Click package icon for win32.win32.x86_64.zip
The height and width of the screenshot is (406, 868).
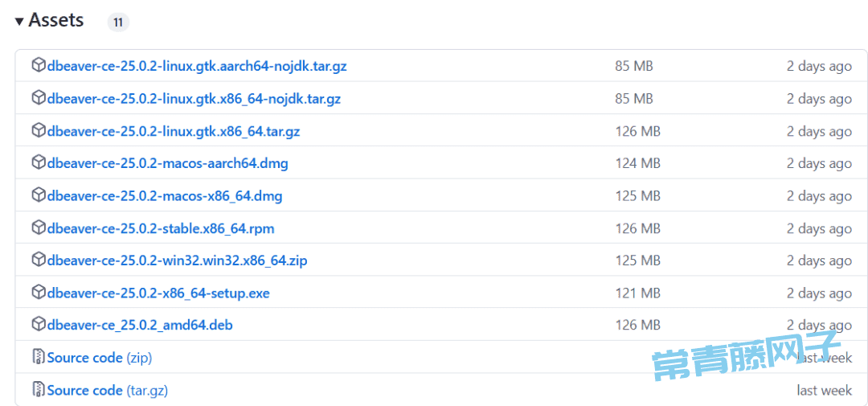[39, 260]
